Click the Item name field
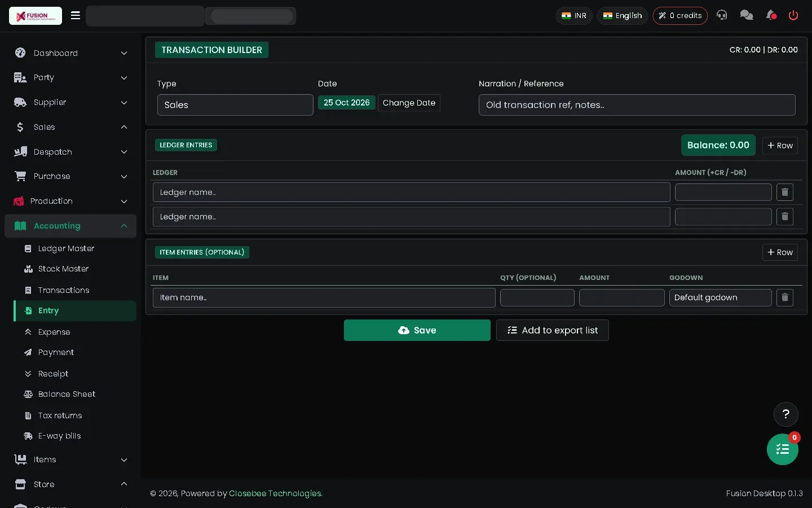The width and height of the screenshot is (812, 508). [324, 297]
